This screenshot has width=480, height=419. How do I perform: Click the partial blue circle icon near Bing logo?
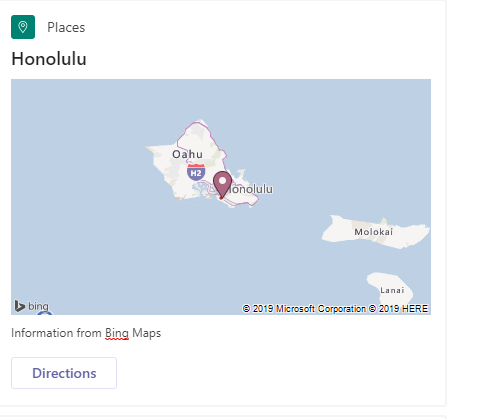[x=45, y=313]
